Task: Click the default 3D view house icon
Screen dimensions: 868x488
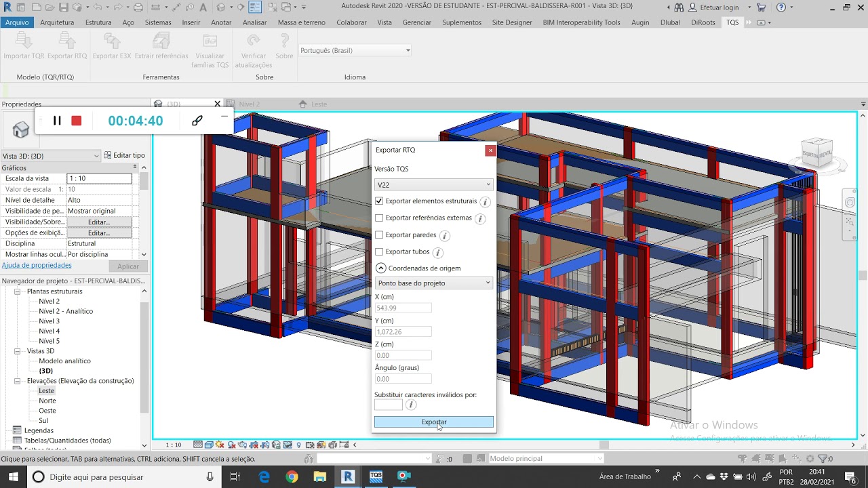Action: click(221, 7)
